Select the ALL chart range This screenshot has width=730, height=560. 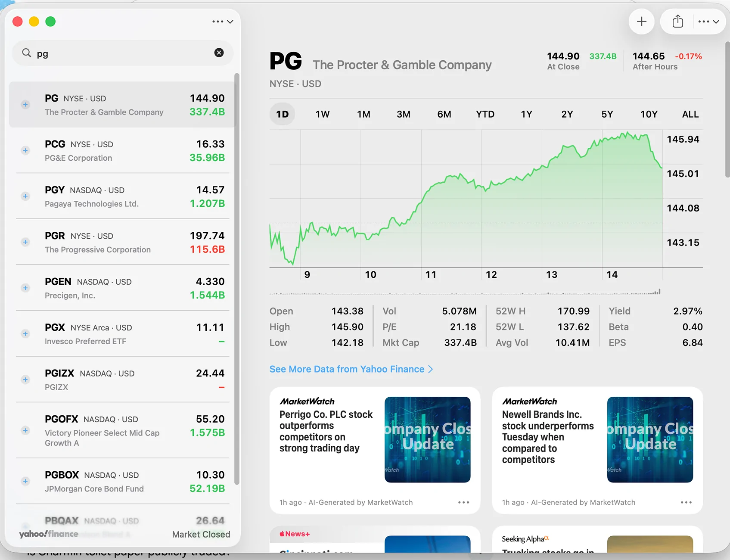(x=690, y=114)
